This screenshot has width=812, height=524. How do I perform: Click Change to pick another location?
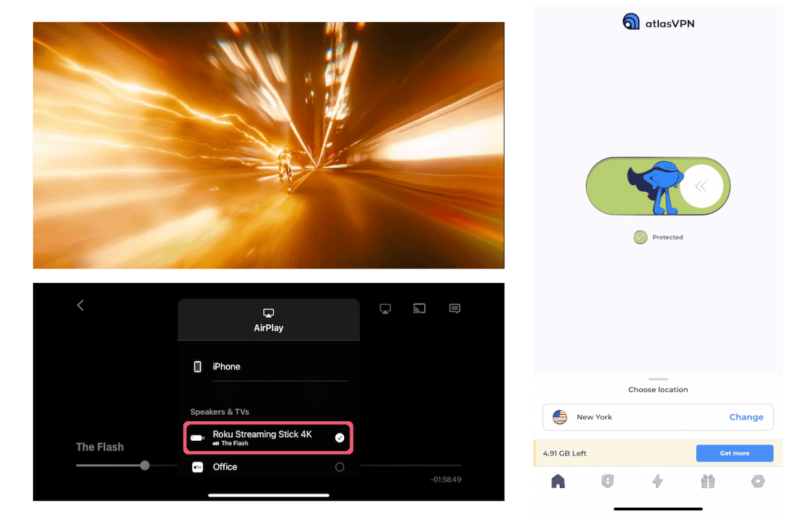point(746,417)
